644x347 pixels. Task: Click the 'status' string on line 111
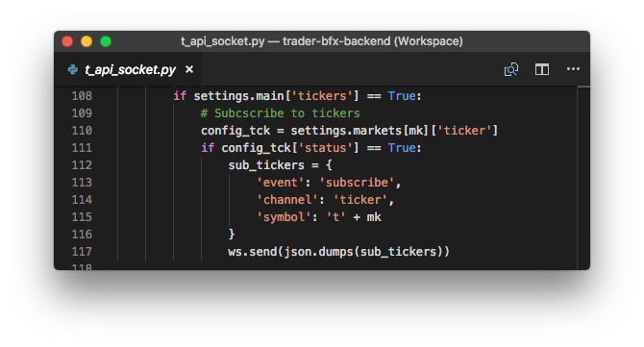325,148
